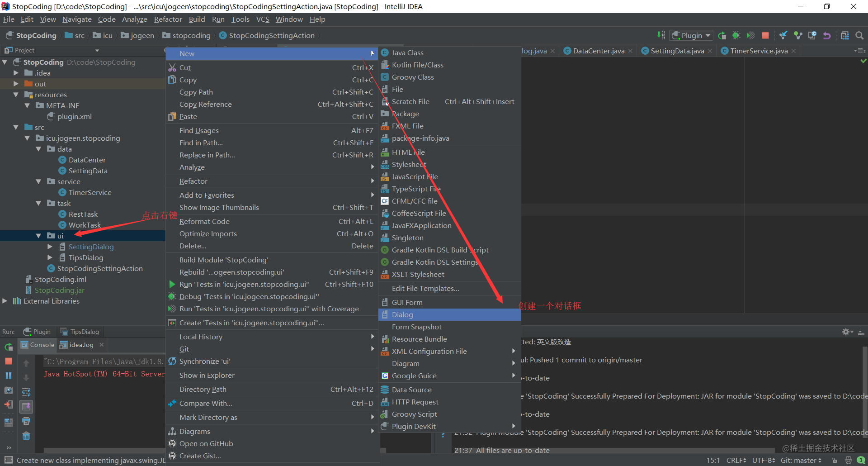The width and height of the screenshot is (868, 466).
Task: Open the hidden editor tabs list dropdown
Action: point(860,51)
